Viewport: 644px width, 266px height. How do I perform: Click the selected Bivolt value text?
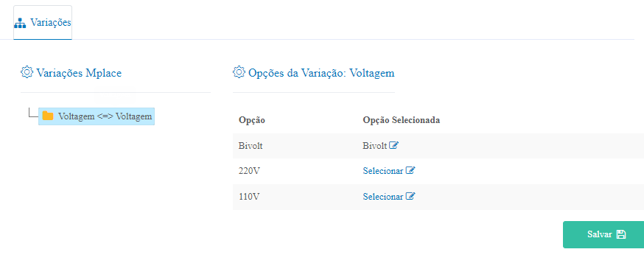(x=375, y=145)
